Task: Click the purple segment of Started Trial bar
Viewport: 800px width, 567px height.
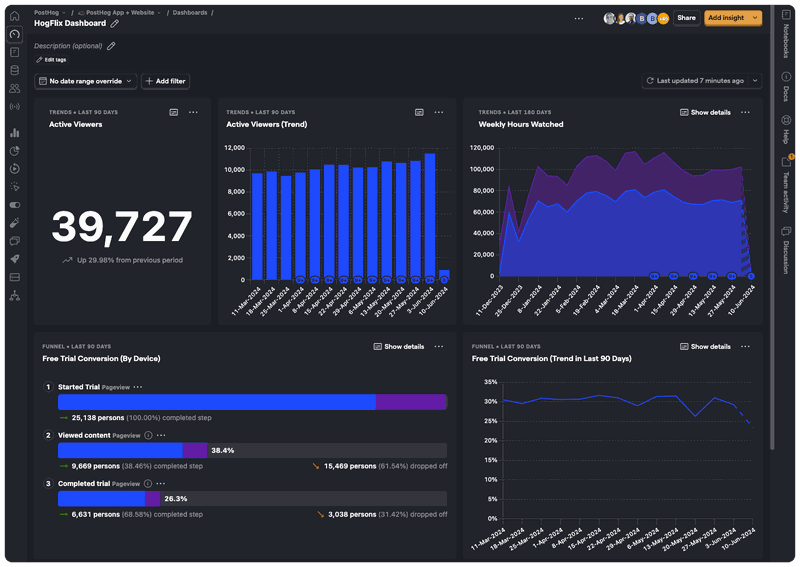Action: point(411,402)
